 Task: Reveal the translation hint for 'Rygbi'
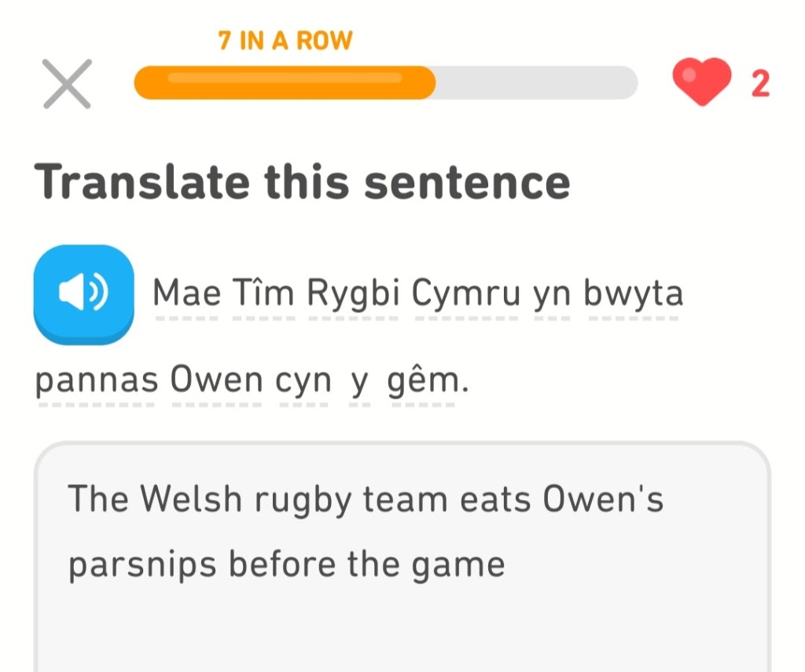[352, 296]
